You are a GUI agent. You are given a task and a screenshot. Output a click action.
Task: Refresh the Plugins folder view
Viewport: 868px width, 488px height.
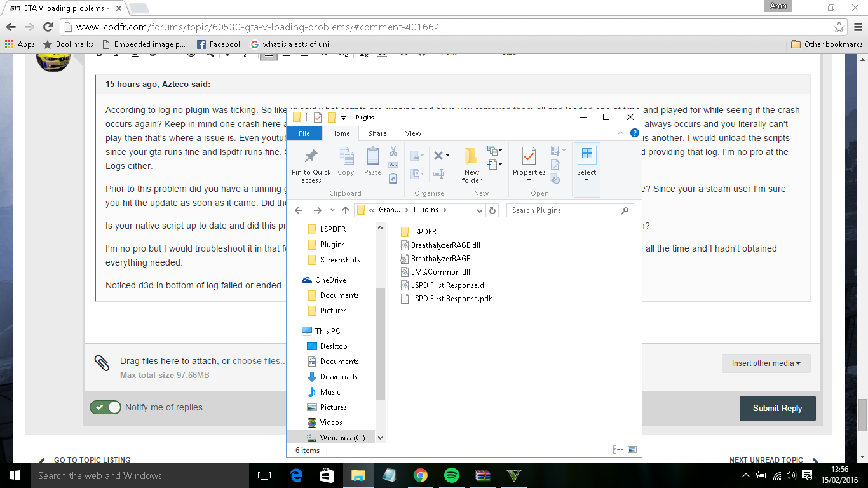(x=492, y=210)
